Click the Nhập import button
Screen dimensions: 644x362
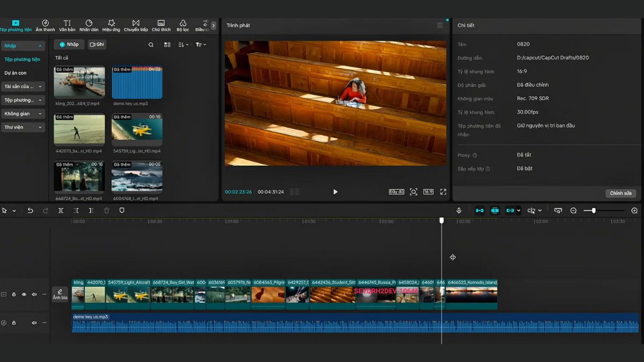pos(68,44)
